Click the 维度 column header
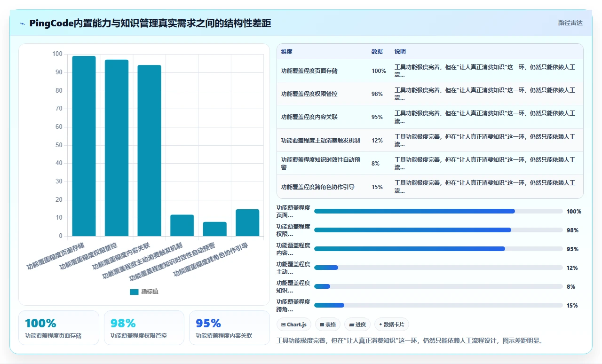Image resolution: width=602 pixels, height=364 pixels. coord(286,52)
